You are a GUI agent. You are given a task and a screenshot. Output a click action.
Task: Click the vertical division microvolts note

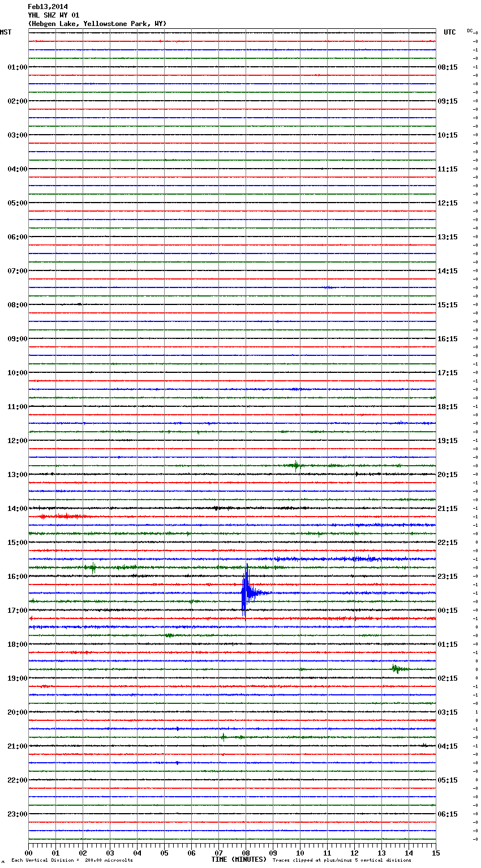(72, 861)
